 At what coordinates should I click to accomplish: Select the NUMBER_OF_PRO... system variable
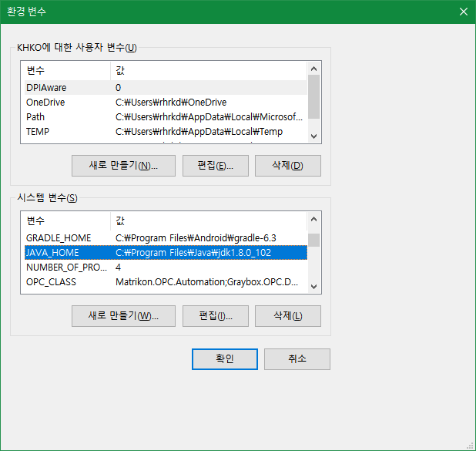[166, 268]
